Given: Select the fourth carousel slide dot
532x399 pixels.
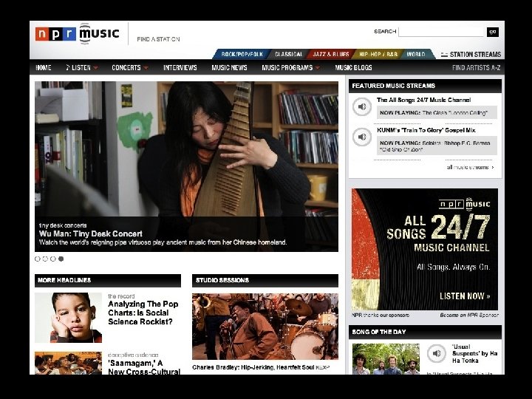Looking at the screenshot, I should (61, 259).
